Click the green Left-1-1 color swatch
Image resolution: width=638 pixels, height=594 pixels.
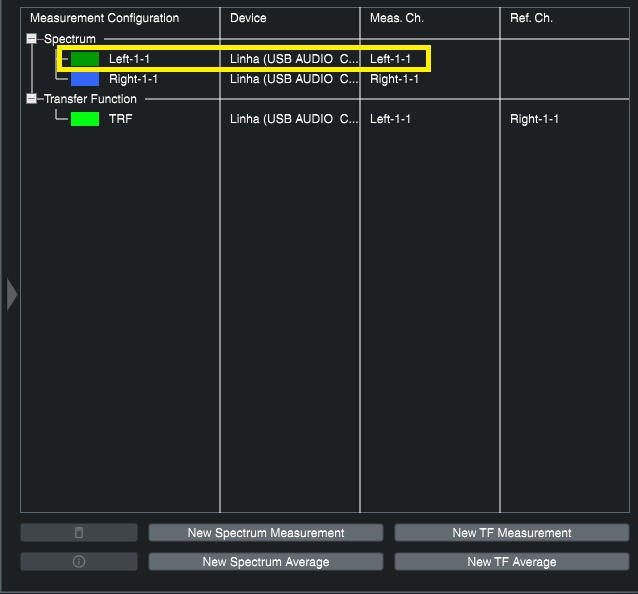[x=85, y=59]
